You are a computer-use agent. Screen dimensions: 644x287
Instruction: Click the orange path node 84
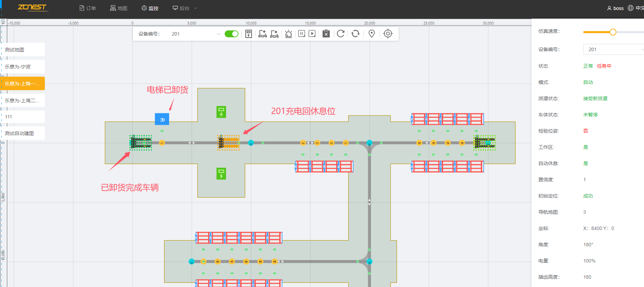(303, 143)
